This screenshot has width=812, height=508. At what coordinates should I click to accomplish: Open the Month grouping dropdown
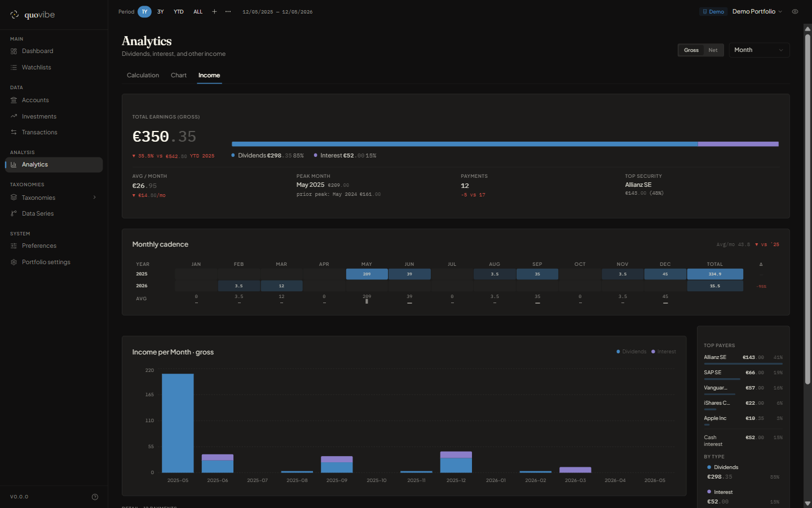pos(759,50)
